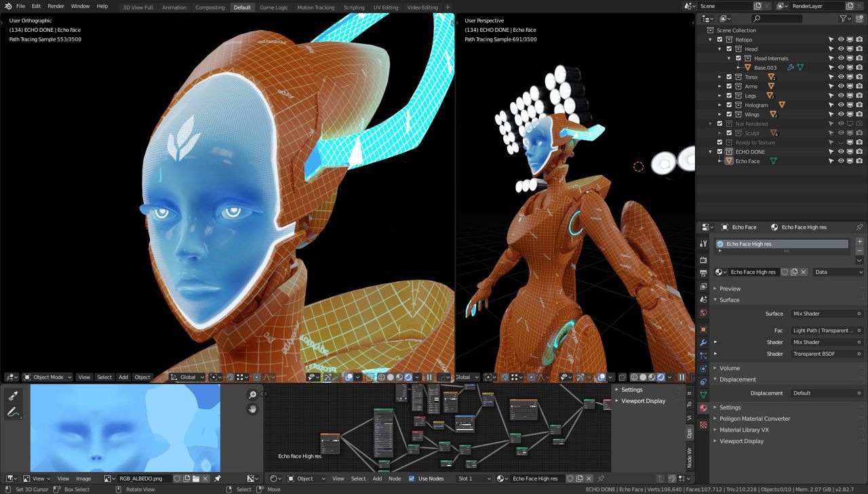Open the Texture properties tab

tap(703, 425)
